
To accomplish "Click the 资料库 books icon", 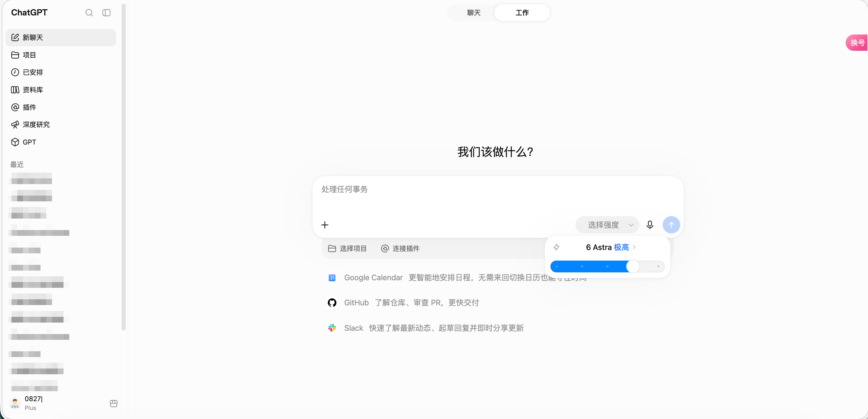I will tap(15, 89).
